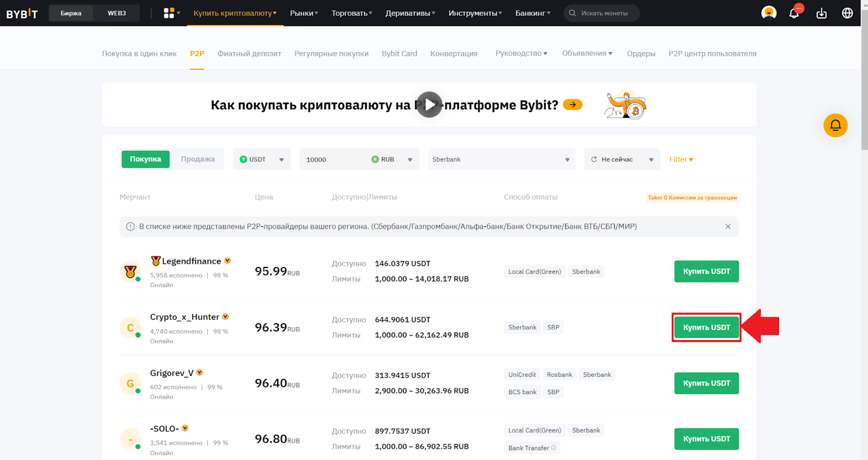Expand the Руководство menu
The width and height of the screenshot is (868, 460).
[521, 53]
